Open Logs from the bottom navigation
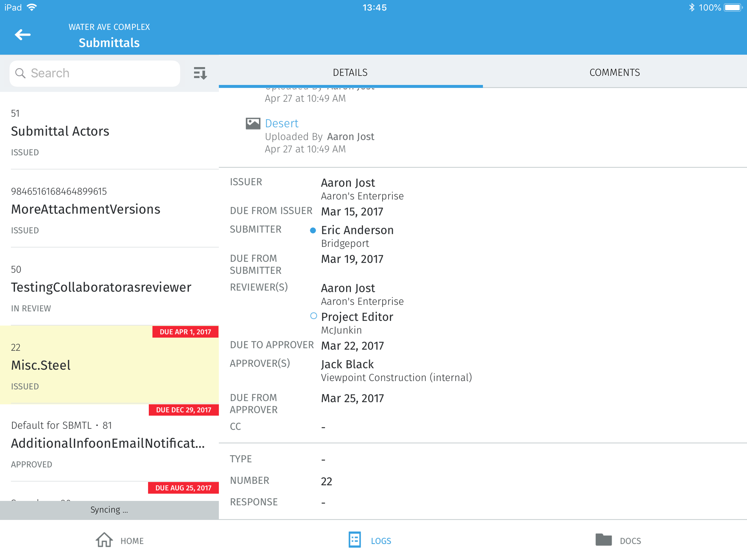 pyautogui.click(x=369, y=540)
